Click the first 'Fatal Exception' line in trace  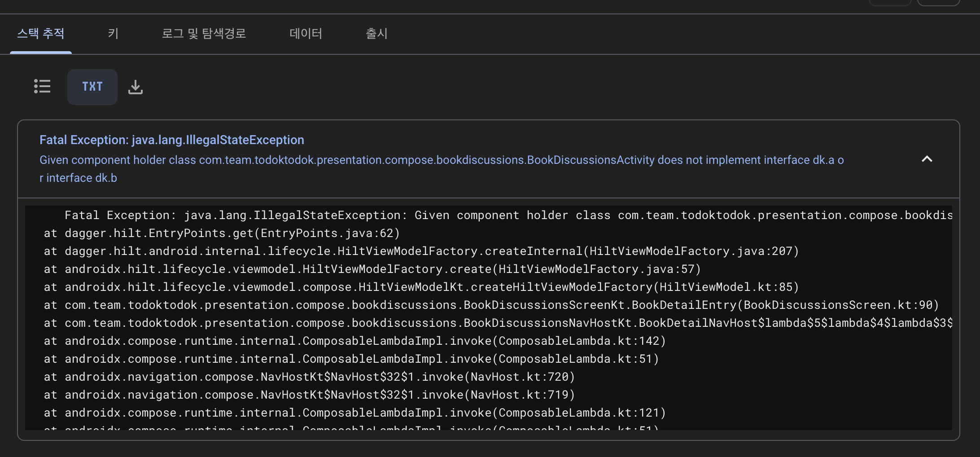tap(508, 215)
